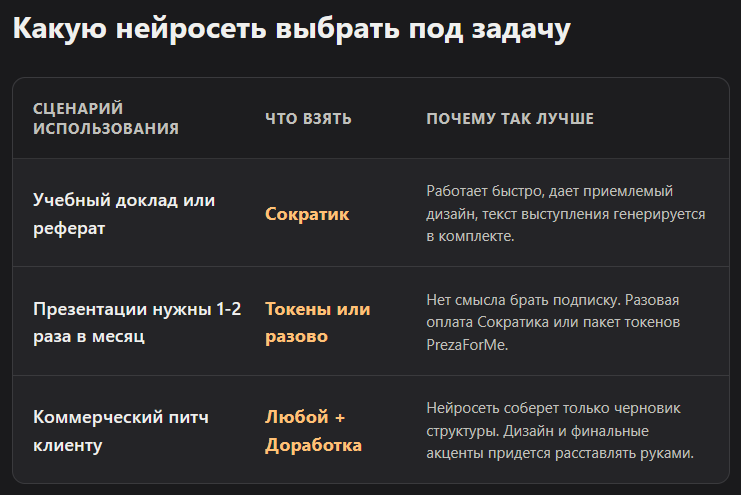The height and width of the screenshot is (495, 741).
Task: Select the 'Почему так лучше' column header
Action: 510,119
